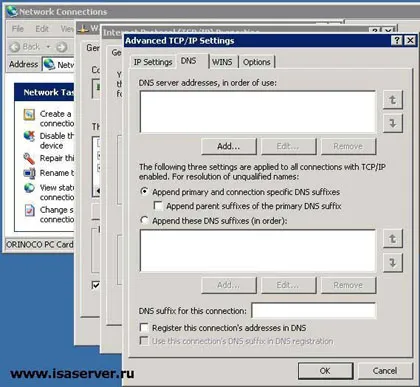Click Remove button for DNS server addresses
The image size is (420, 387).
click(348, 146)
